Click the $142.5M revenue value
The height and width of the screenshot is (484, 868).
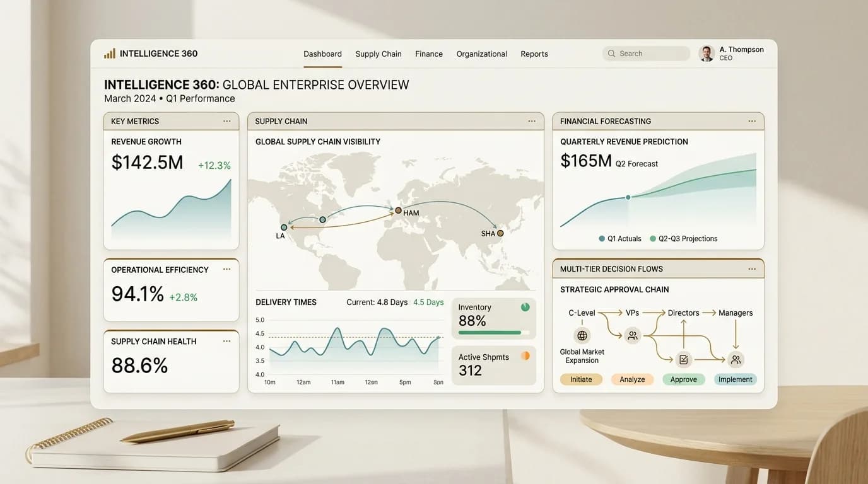(x=147, y=163)
